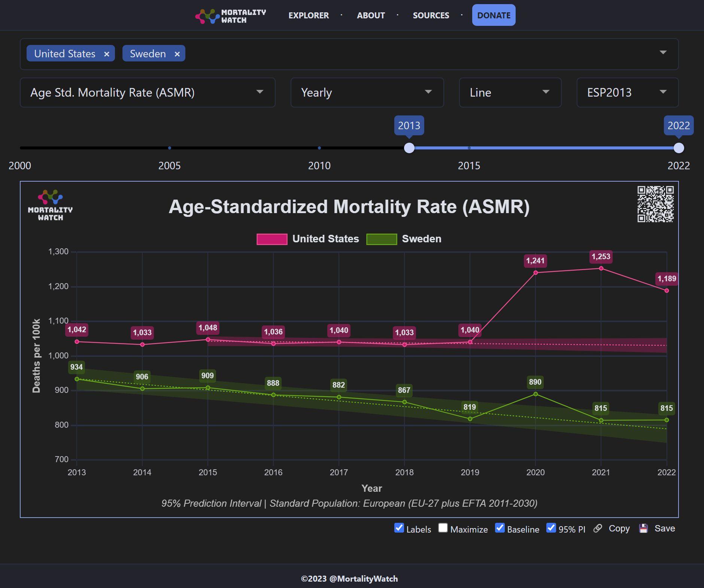Expand the country selection dropdown arrow
Viewport: 704px width, 588px height.
pyautogui.click(x=663, y=52)
